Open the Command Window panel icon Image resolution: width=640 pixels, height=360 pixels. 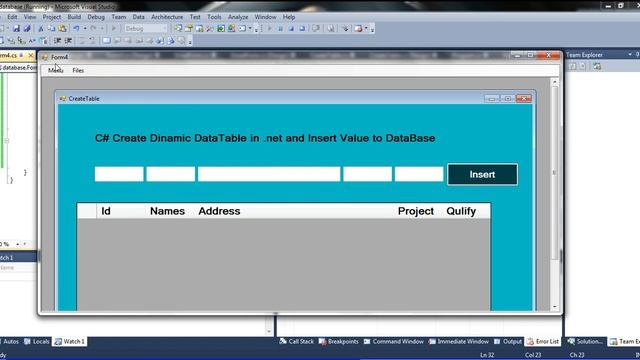tap(367, 341)
